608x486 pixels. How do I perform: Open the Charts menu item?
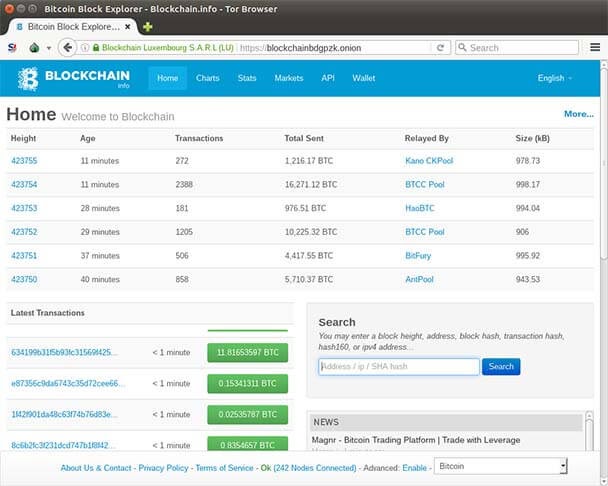(x=207, y=78)
